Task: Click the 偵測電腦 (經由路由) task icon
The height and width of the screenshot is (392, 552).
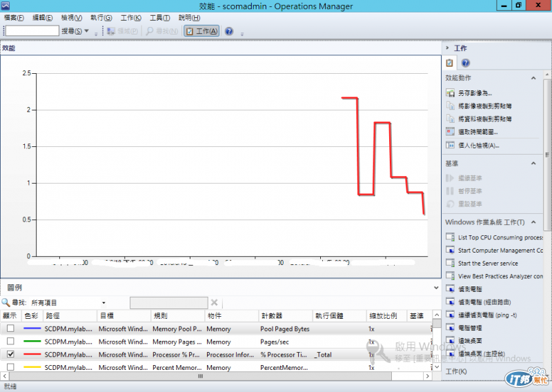Action: [x=450, y=302]
